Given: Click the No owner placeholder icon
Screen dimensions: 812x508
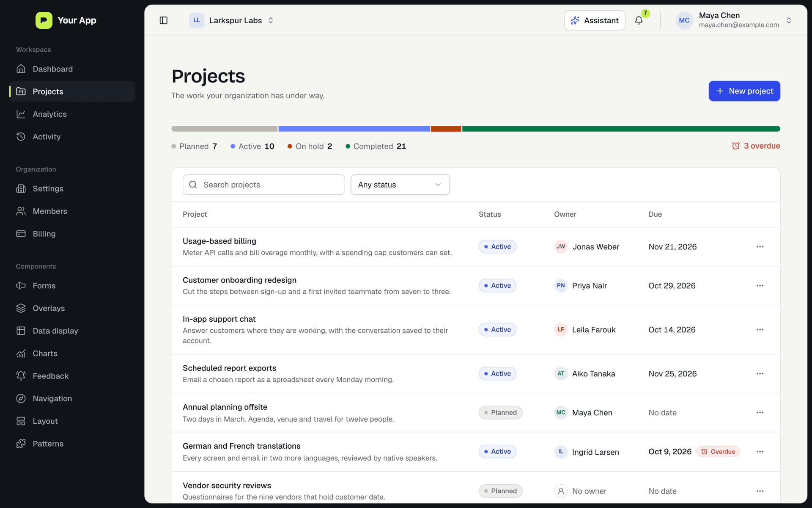Looking at the screenshot, I should 561,491.
